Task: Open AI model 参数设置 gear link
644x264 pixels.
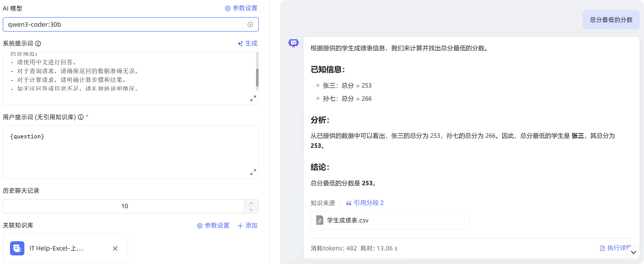Action: (241, 8)
